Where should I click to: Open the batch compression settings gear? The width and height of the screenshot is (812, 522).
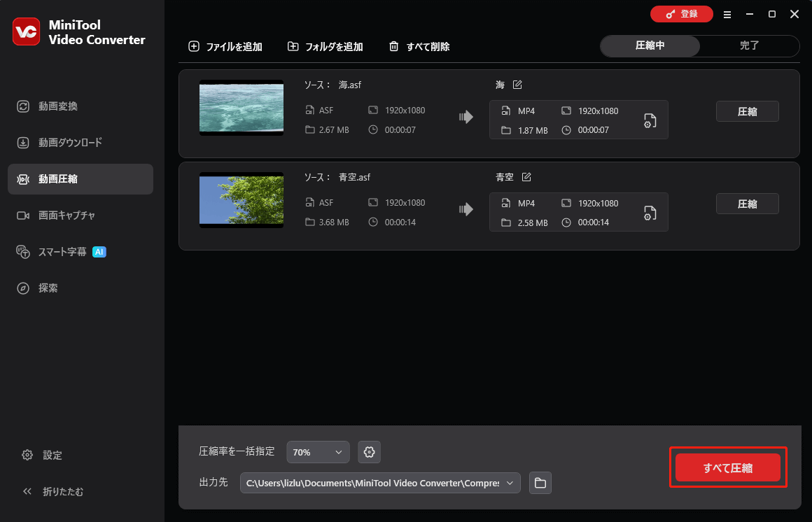click(369, 451)
